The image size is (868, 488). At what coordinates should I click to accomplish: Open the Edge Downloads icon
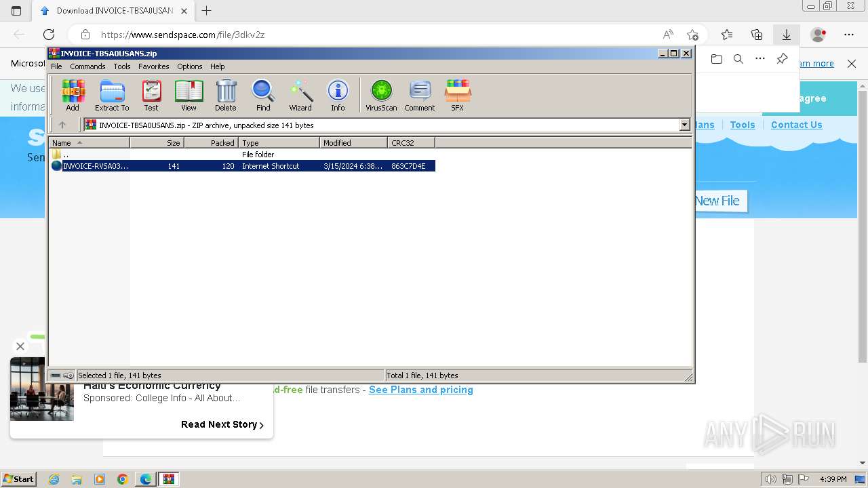[x=787, y=35]
